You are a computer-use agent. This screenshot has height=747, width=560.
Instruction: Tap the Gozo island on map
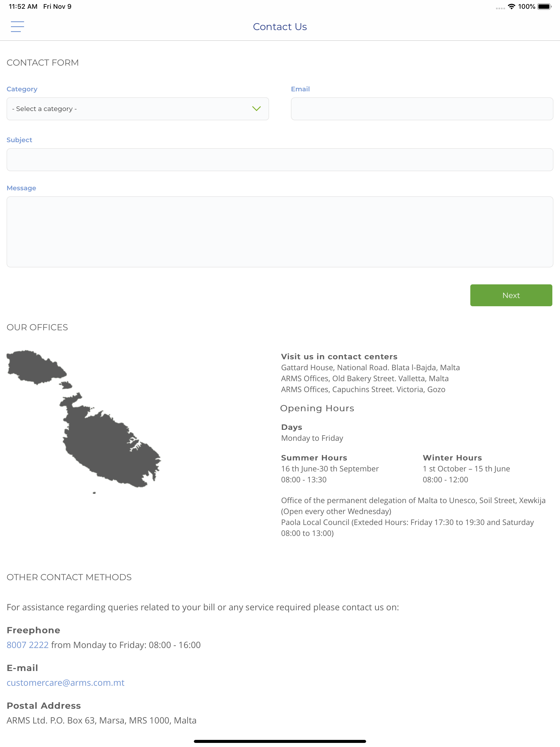pyautogui.click(x=36, y=367)
